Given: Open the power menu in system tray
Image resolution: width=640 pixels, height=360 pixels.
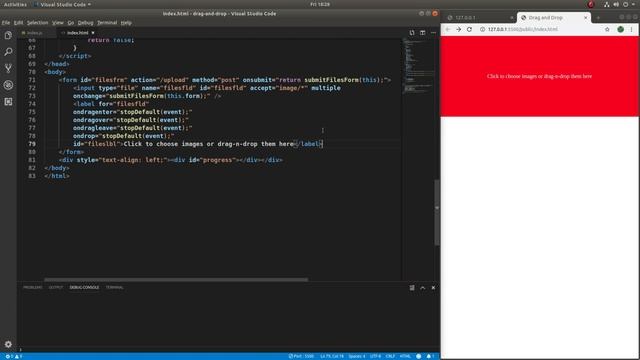Looking at the screenshot, I should pyautogui.click(x=625, y=4).
